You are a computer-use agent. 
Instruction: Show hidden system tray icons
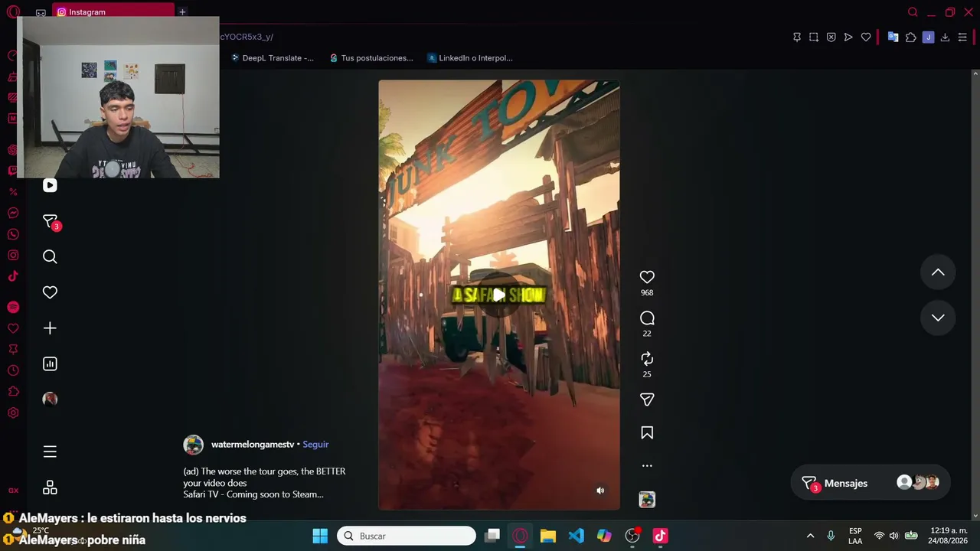810,536
